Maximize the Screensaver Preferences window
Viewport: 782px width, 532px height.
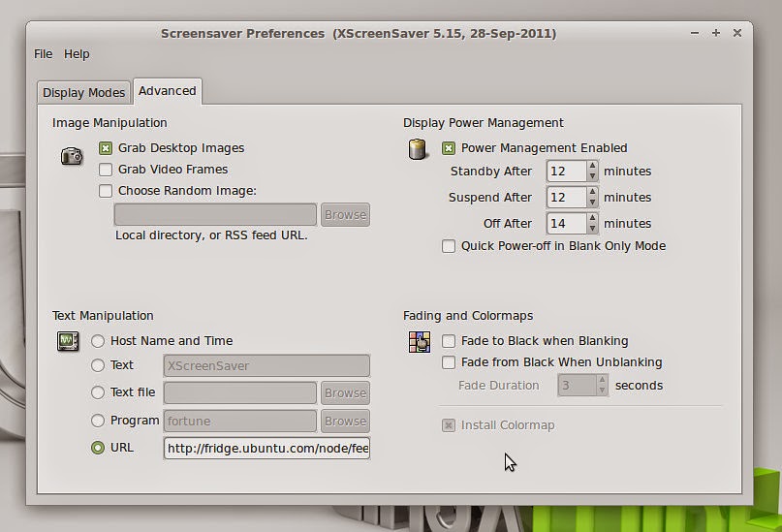pyautogui.click(x=716, y=33)
